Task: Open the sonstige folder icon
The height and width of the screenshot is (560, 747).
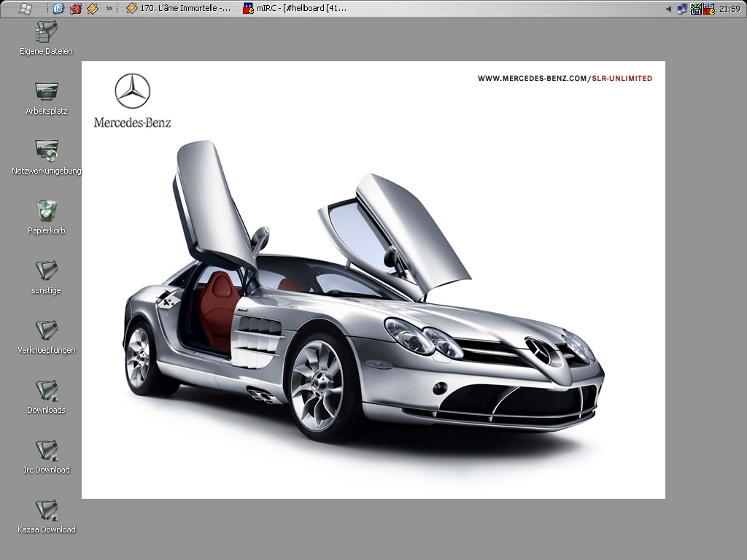Action: click(46, 271)
